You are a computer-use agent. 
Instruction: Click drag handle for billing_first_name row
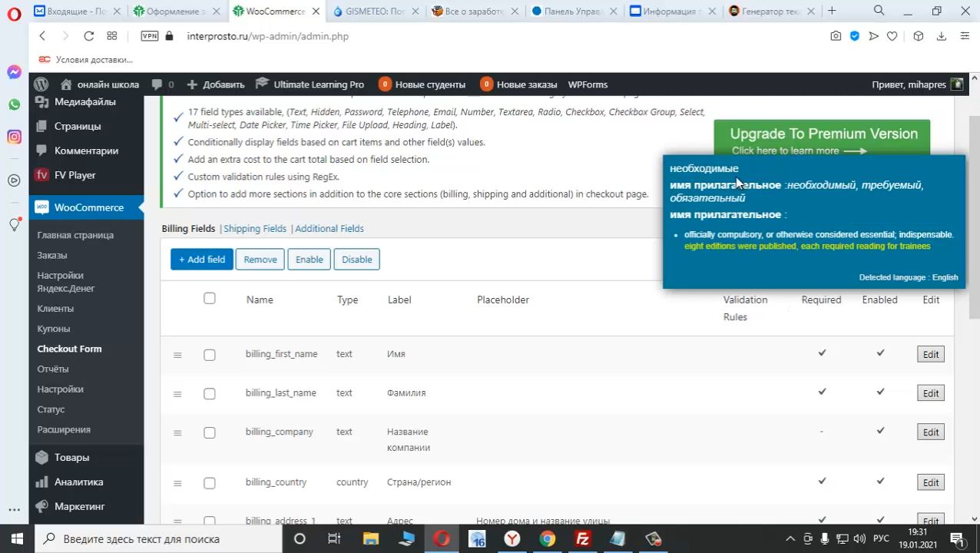pos(177,355)
